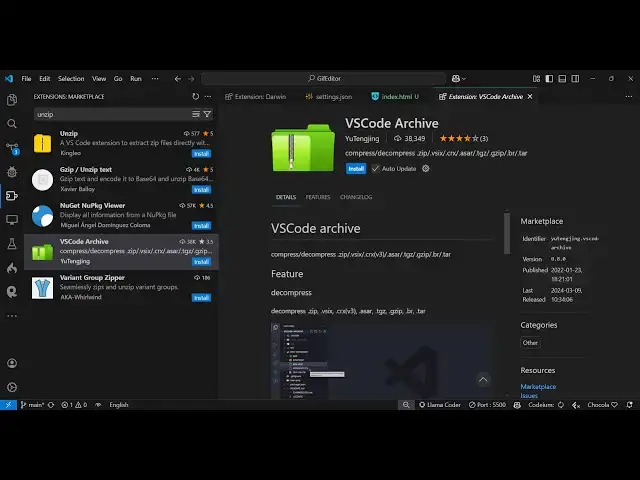Synchronize changes icon in status bar
This screenshot has height=480, width=640.
pos(51,405)
